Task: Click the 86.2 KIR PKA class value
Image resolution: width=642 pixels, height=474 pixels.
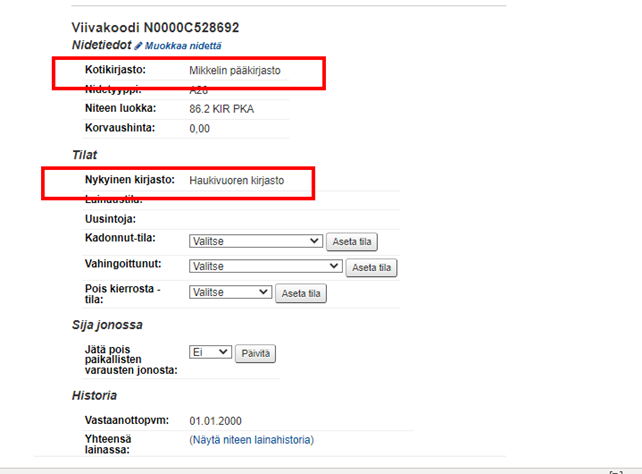Action: click(x=222, y=109)
